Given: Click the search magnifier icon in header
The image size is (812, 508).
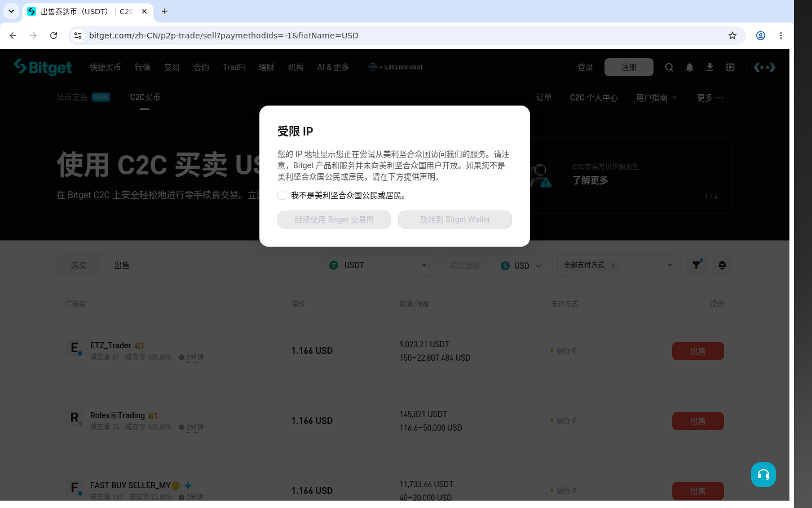Looking at the screenshot, I should 669,67.
